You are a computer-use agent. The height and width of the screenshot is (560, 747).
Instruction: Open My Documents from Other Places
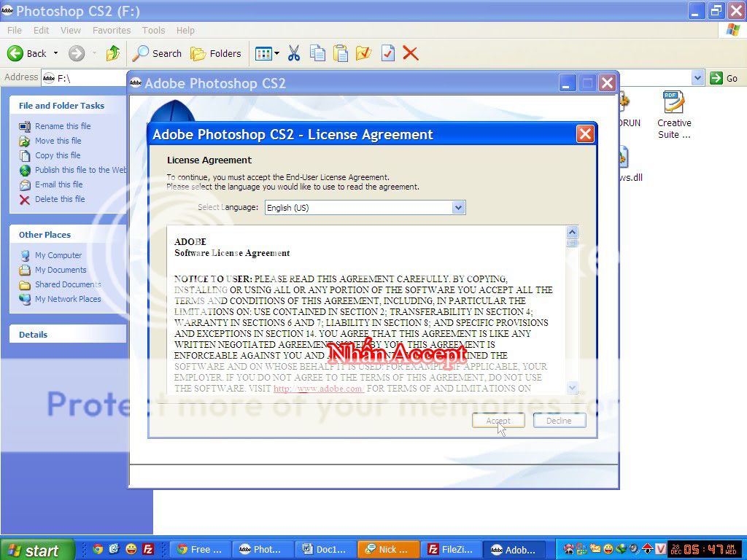(61, 270)
